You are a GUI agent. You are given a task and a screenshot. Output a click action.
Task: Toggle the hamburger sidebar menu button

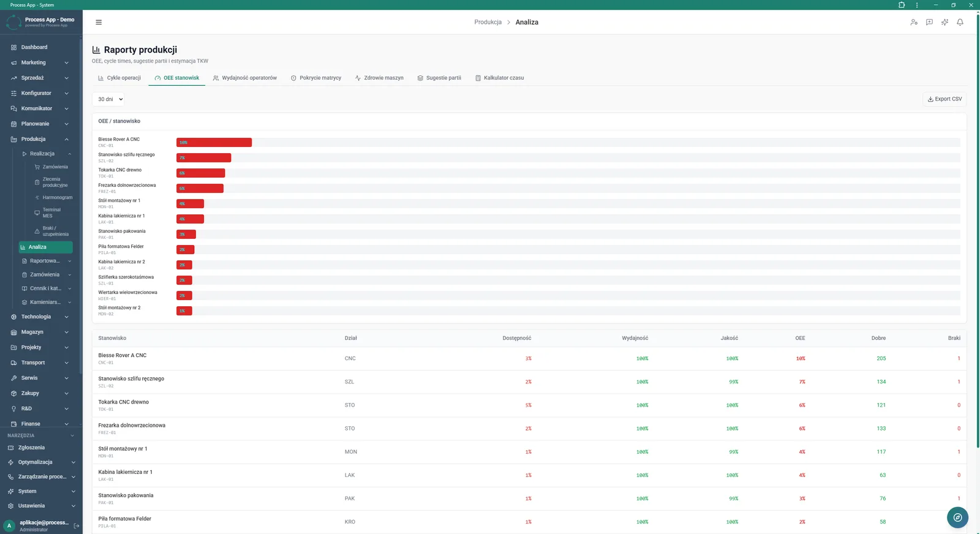pos(99,22)
